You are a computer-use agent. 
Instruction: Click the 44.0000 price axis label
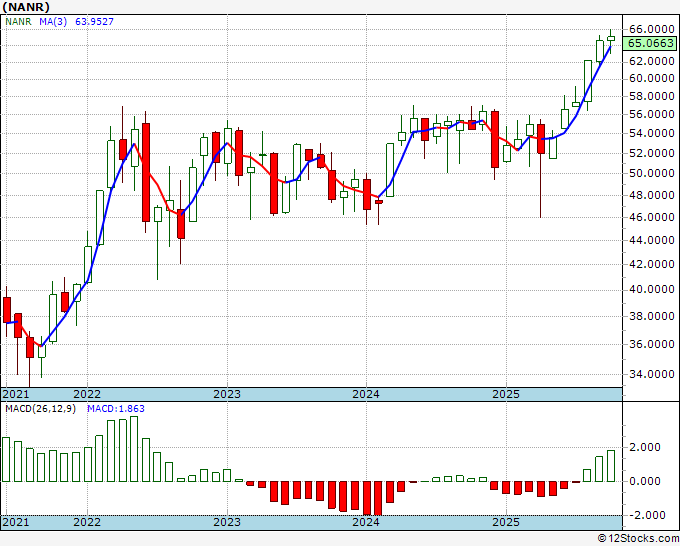(x=651, y=240)
